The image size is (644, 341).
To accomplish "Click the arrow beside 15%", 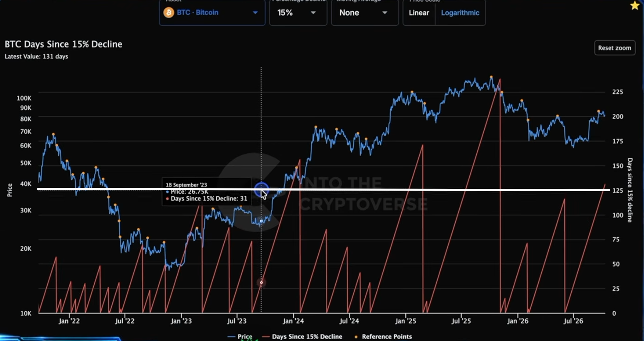I will click(313, 13).
